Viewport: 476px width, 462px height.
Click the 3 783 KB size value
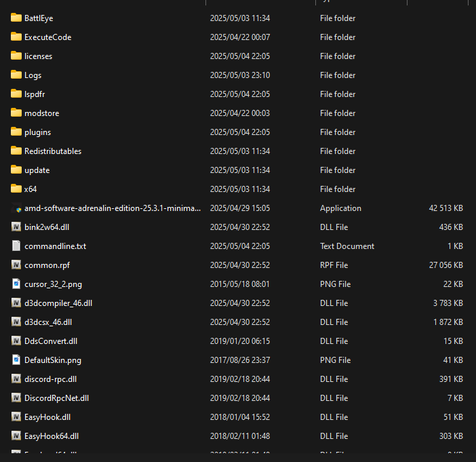click(448, 303)
